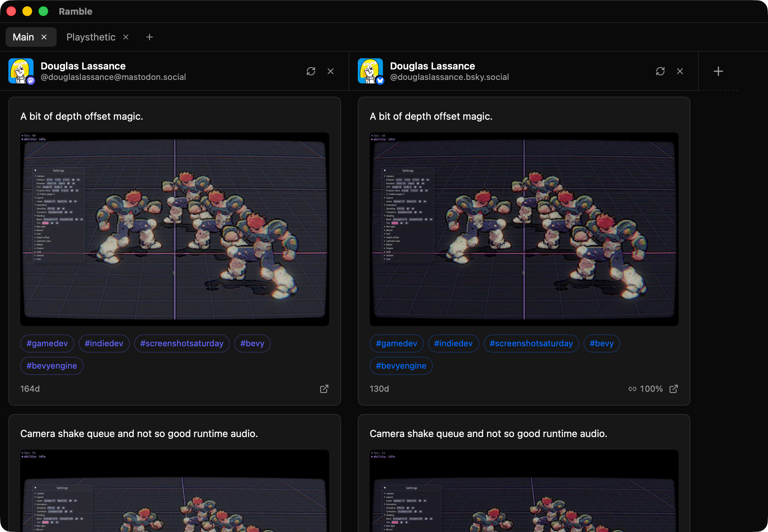768x532 pixels.
Task: View depth offset image in Bluesky column
Action: [x=524, y=229]
